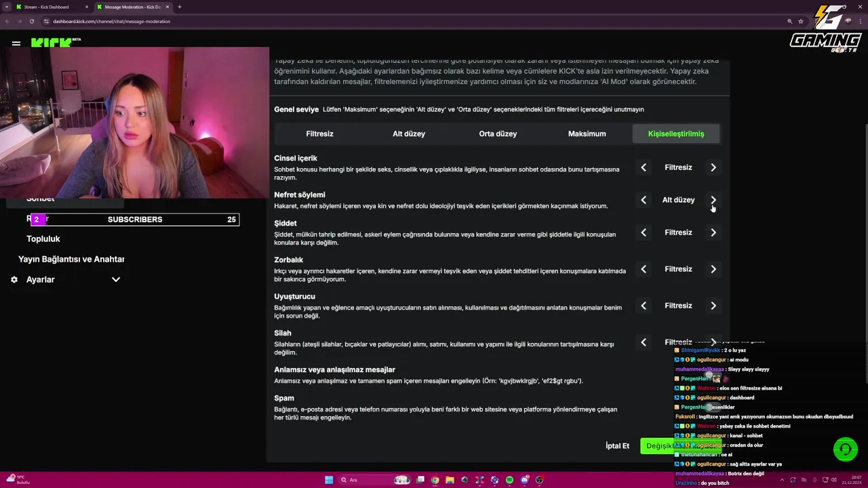Show hidden system tray icons
The image size is (868, 488).
click(782, 480)
